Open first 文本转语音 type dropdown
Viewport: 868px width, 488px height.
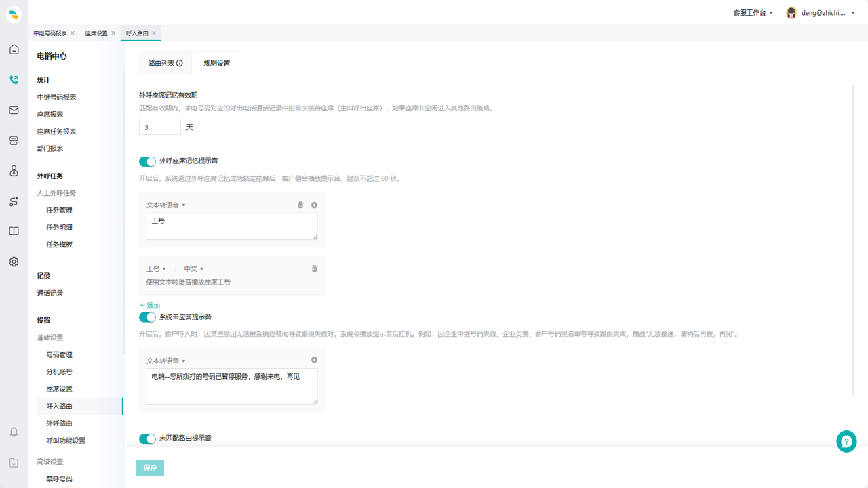[166, 205]
